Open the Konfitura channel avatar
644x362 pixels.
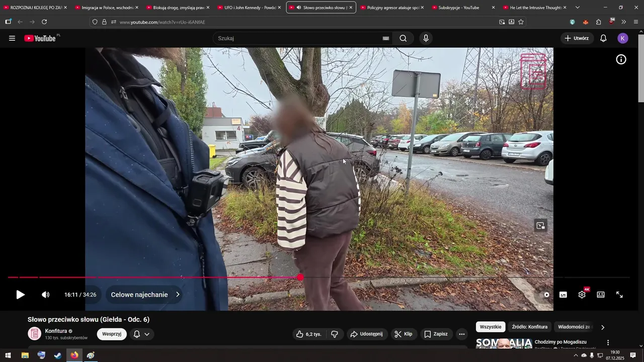tap(35, 334)
